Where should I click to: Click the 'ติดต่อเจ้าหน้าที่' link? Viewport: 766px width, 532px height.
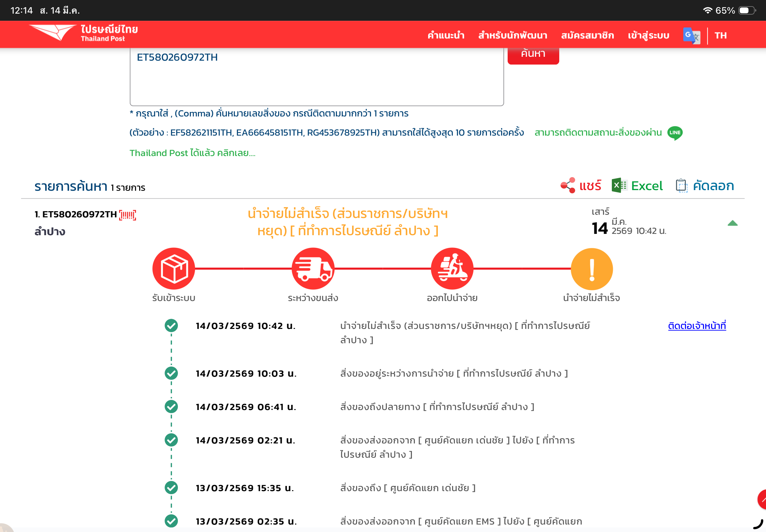click(x=697, y=326)
